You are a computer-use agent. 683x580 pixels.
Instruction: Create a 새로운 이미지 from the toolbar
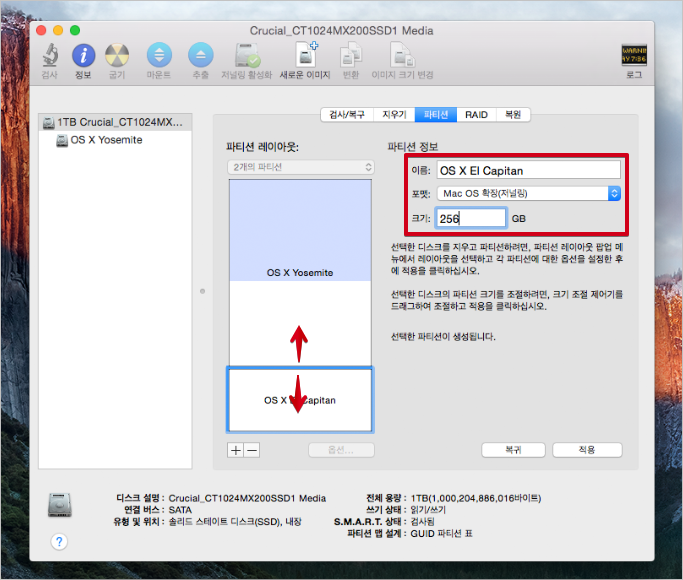(x=305, y=54)
